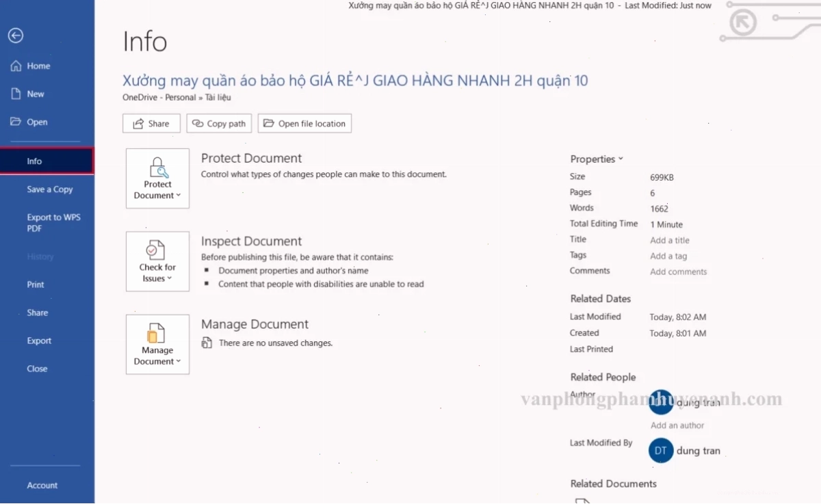The height and width of the screenshot is (504, 821).
Task: Click the Open file location folder icon
Action: point(270,124)
